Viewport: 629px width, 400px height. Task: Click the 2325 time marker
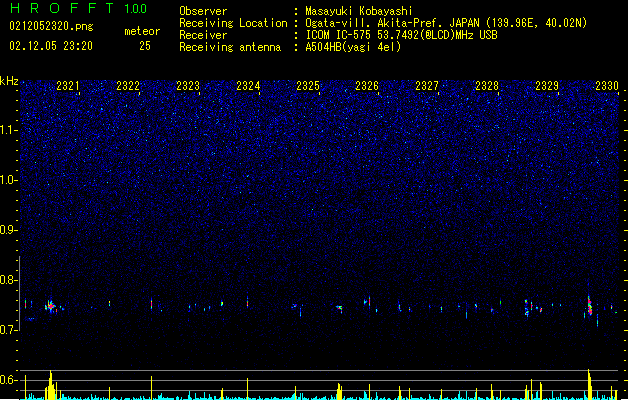click(308, 86)
